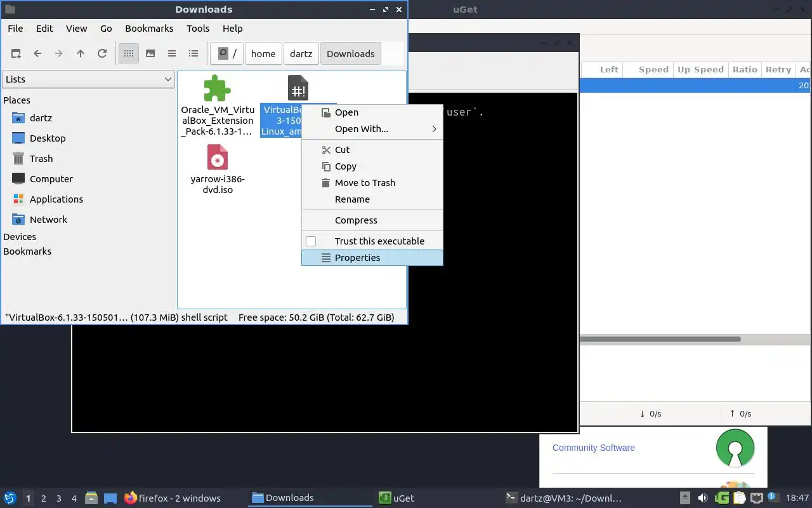
Task: Go back to the previous folder
Action: [37, 54]
